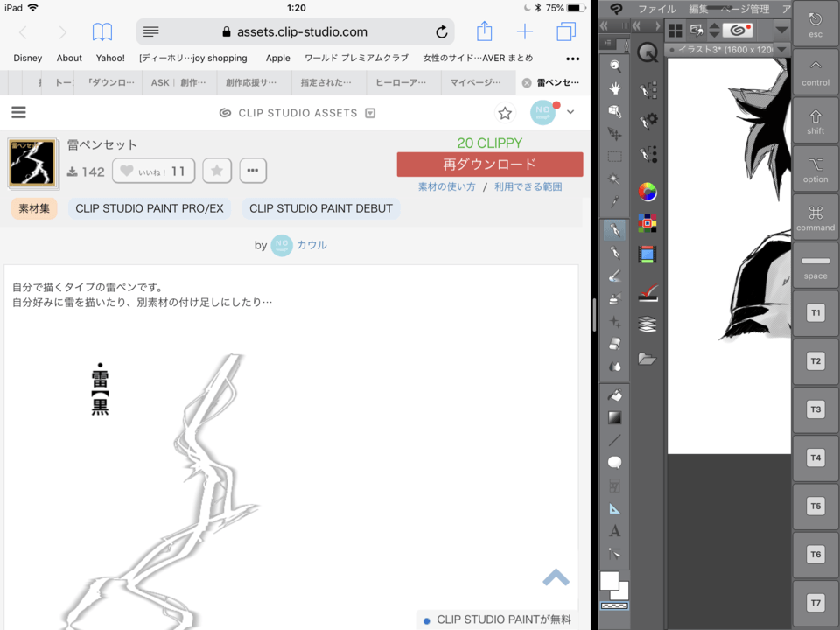Open the Layers panel icon

[x=647, y=325]
